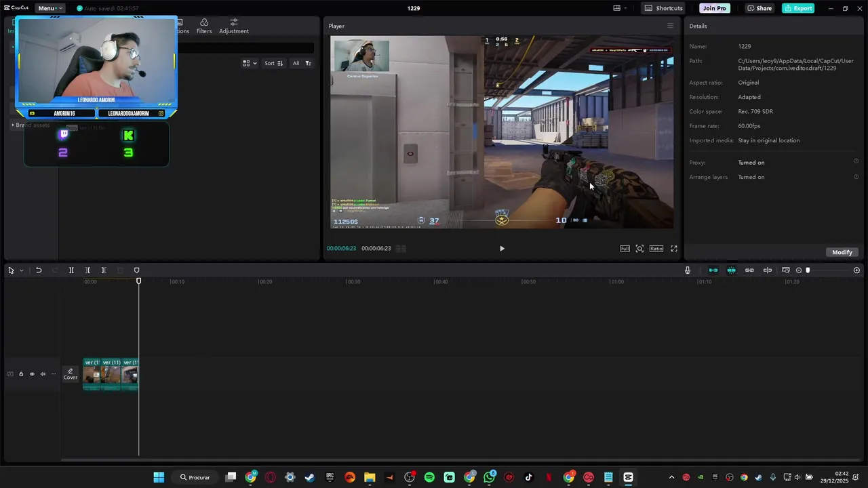
Task: Split the clip at playhead
Action: tap(71, 270)
